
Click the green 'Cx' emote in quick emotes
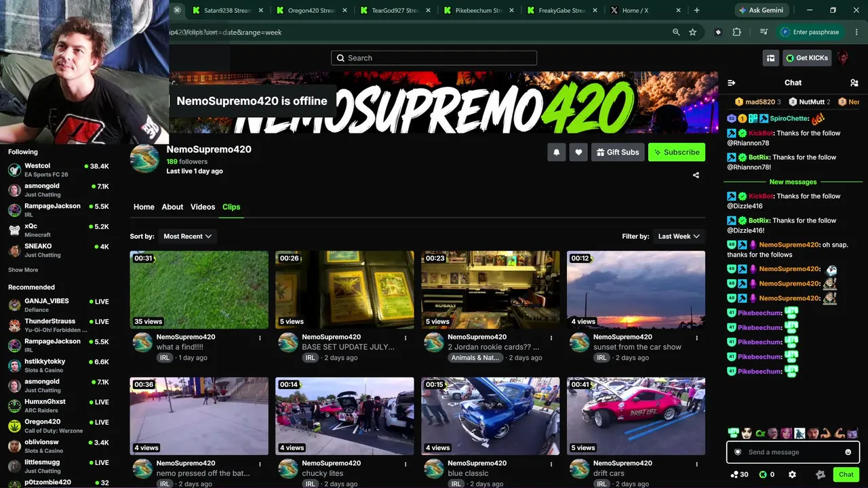click(760, 433)
